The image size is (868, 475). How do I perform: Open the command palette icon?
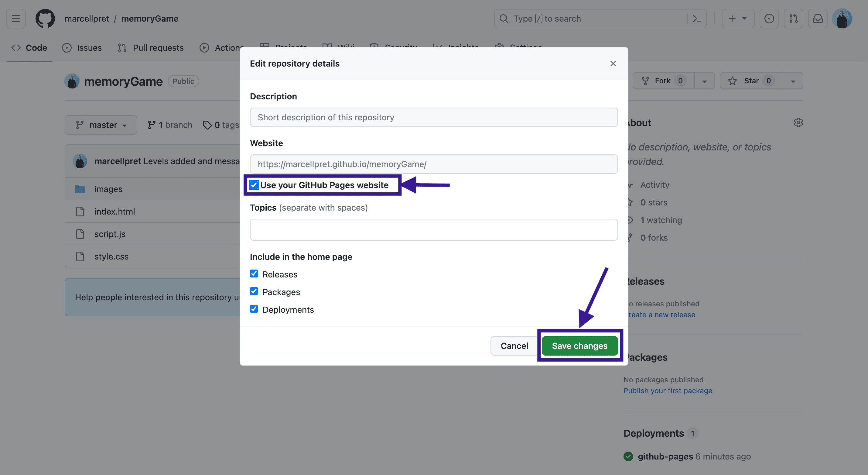[696, 19]
